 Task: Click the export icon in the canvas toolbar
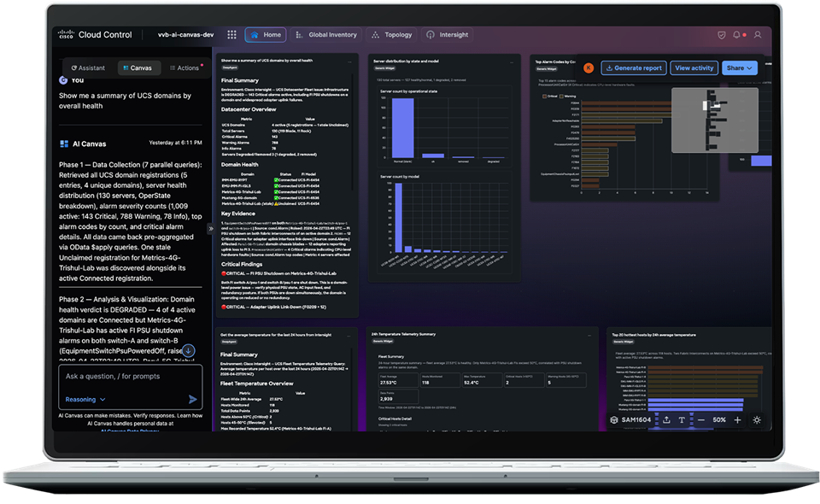[666, 419]
